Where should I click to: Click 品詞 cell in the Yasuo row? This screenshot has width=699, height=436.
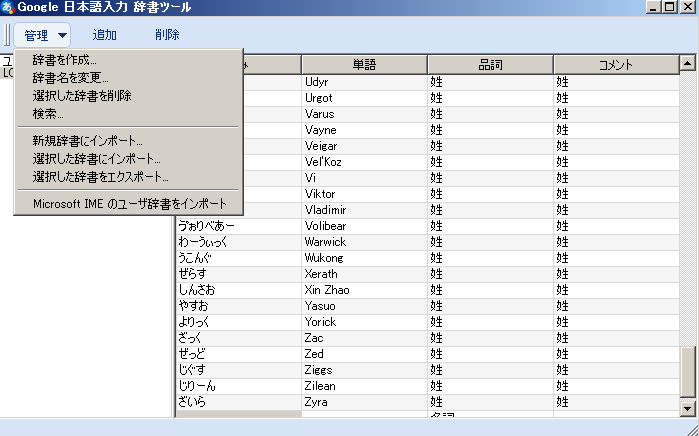point(490,307)
